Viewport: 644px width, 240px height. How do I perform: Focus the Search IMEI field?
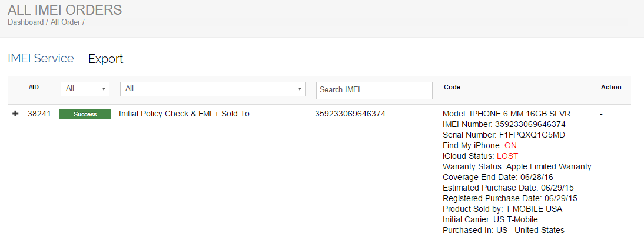tap(374, 90)
